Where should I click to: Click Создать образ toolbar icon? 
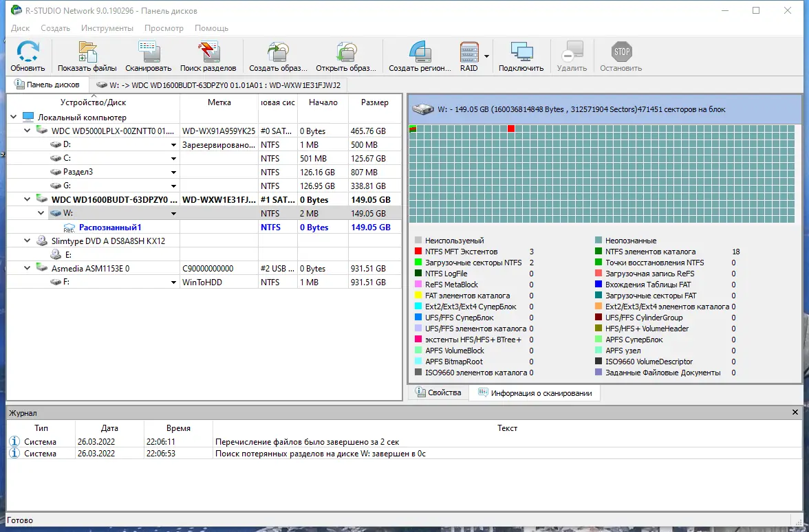278,56
